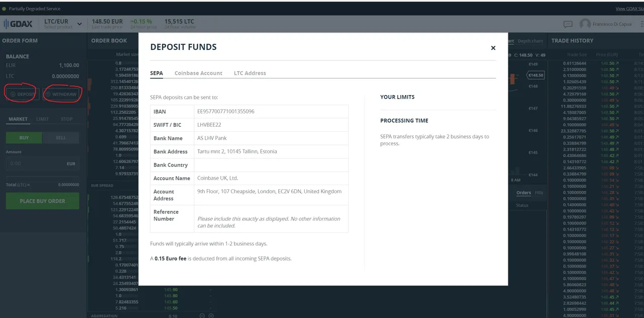Toggle the order side to Buy
Screen dimensions: 644x318
pyautogui.click(x=24, y=138)
